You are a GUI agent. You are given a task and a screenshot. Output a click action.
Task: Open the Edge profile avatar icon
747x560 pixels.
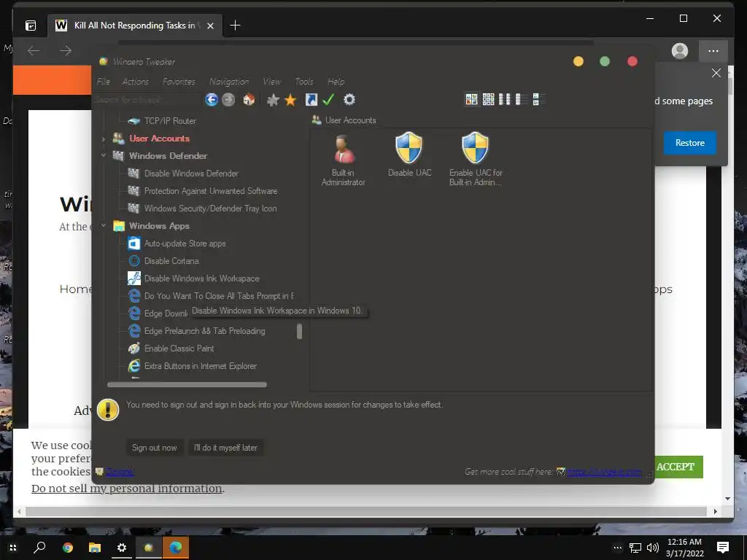coord(680,50)
